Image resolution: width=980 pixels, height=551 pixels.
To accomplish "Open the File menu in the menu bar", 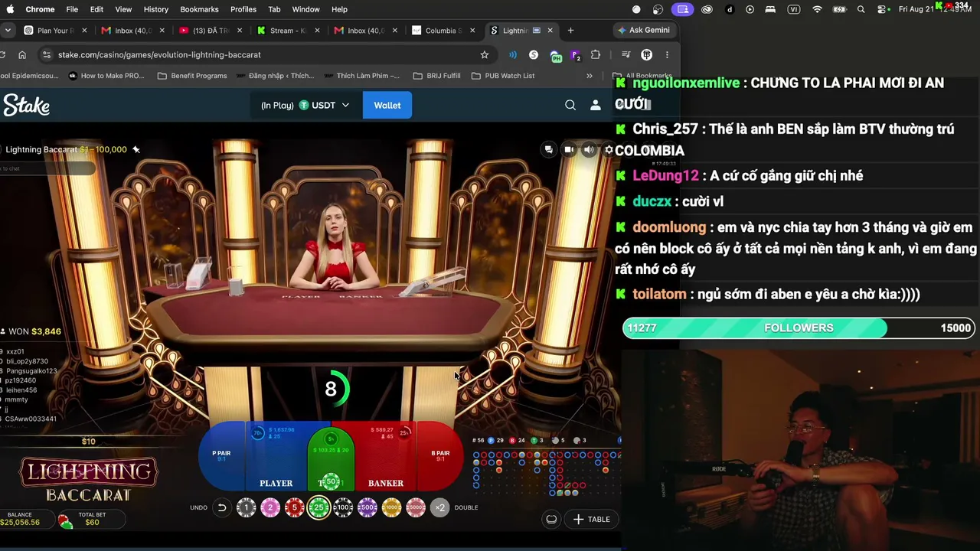I will [72, 9].
